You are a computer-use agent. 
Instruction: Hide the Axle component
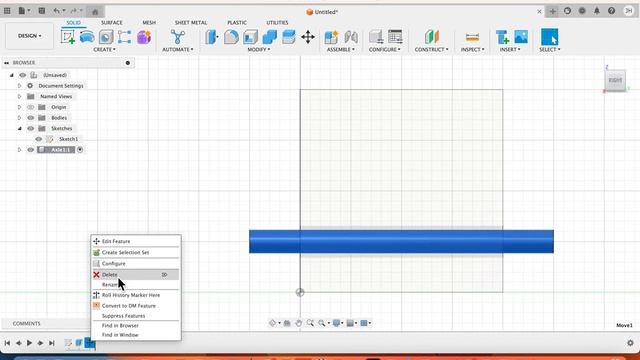[x=31, y=150]
